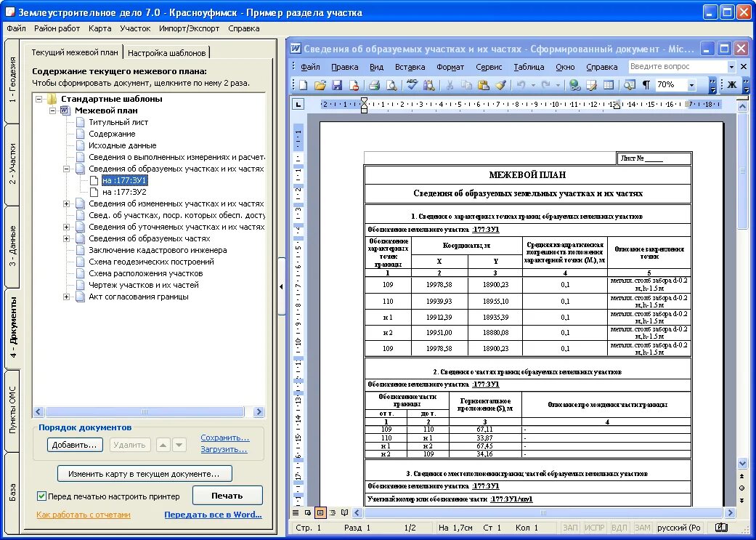Viewport: 756px width, 540px height.
Task: Click the Redo arrow icon
Action: click(x=546, y=85)
